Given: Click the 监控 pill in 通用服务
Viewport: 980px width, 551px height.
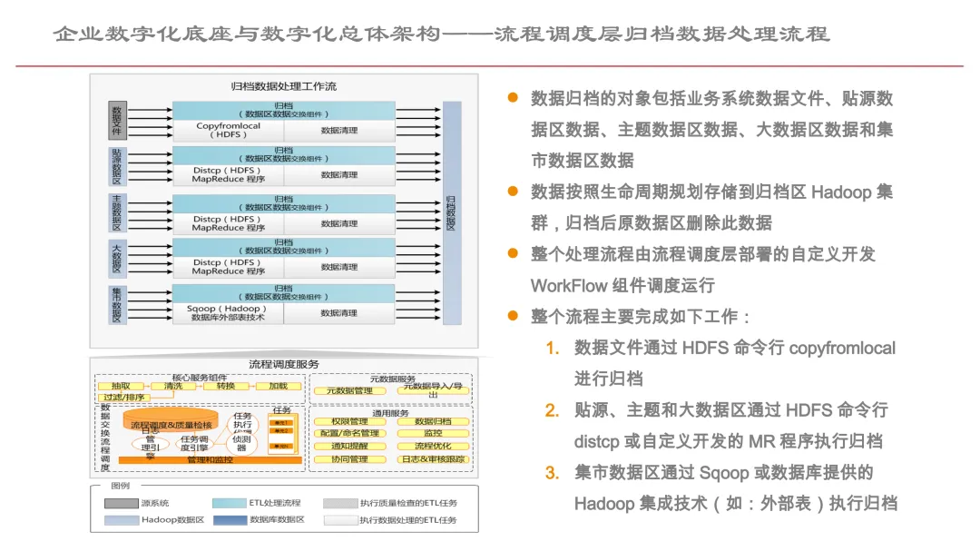Looking at the screenshot, I should [x=433, y=433].
